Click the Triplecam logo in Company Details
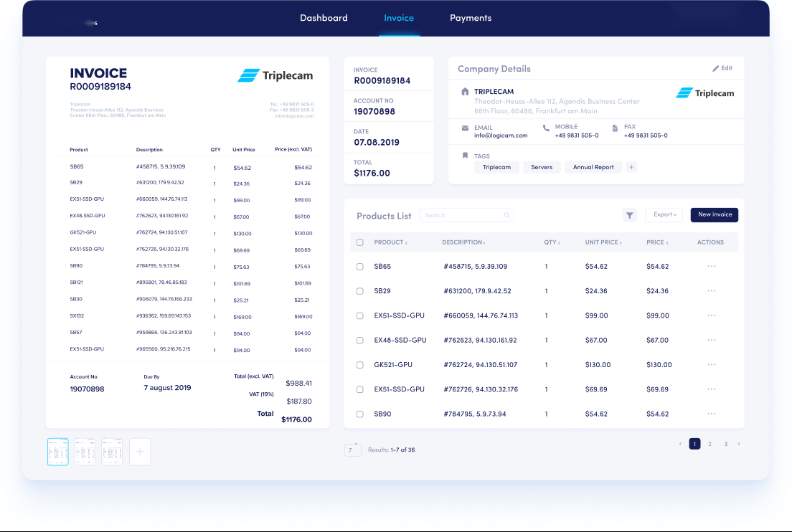This screenshot has width=792, height=532. (704, 92)
